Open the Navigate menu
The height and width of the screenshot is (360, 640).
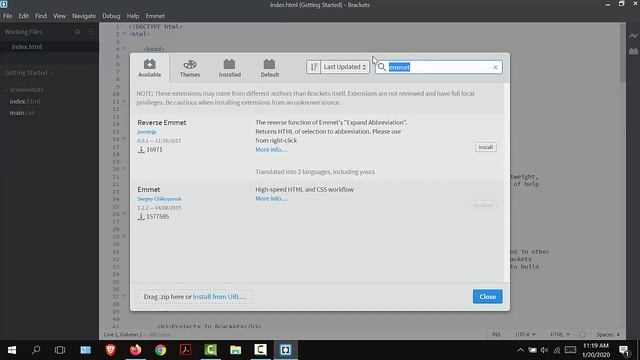[84, 16]
